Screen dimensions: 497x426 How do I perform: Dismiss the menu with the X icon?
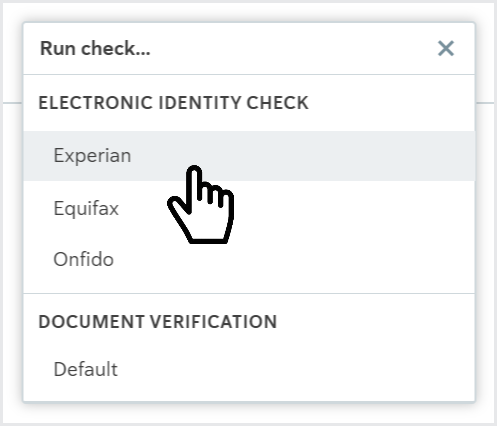446,49
